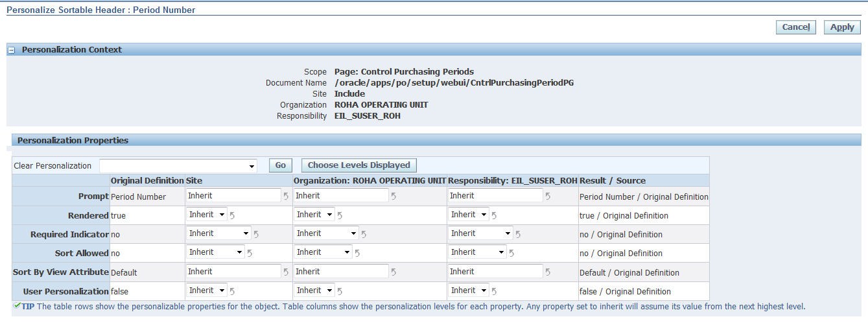This screenshot has width=868, height=332.
Task: Click Choose Levels Displayed button
Action: point(359,165)
